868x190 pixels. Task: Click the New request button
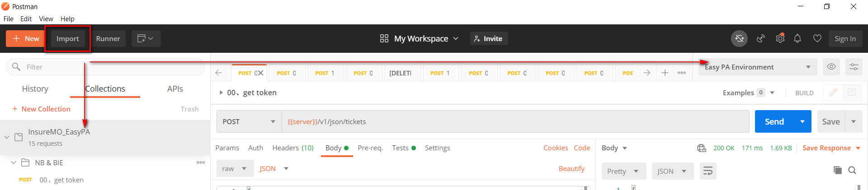(25, 39)
